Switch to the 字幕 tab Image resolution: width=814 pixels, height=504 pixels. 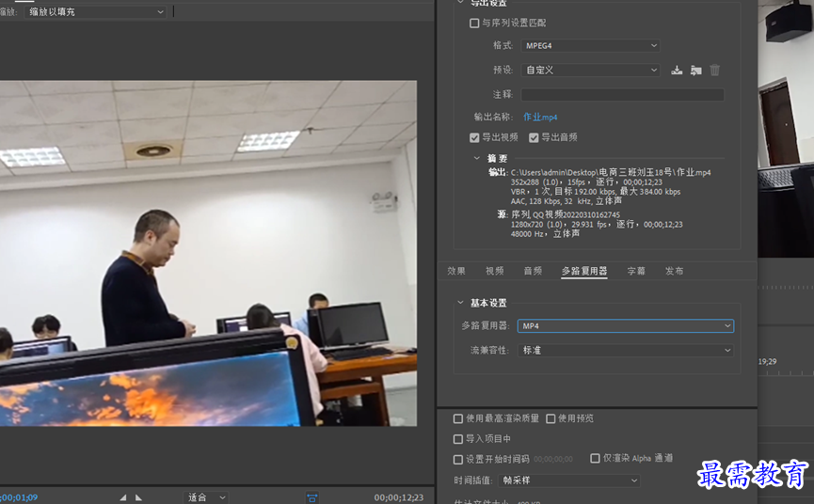pos(636,271)
